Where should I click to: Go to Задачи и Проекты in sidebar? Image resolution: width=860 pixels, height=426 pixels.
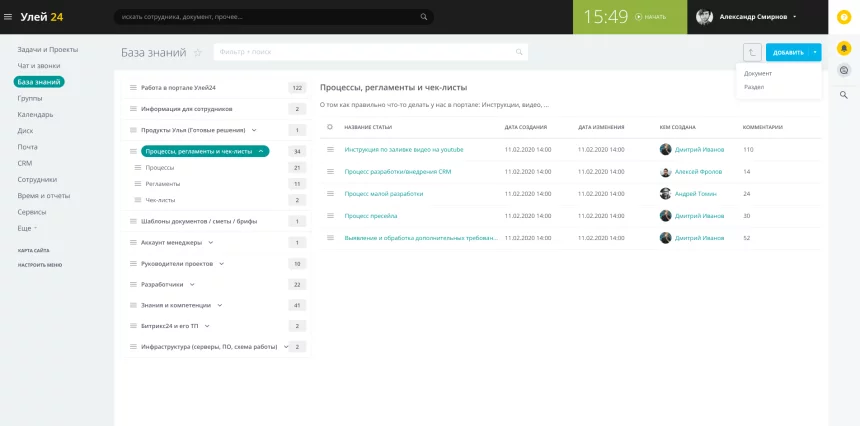47,49
